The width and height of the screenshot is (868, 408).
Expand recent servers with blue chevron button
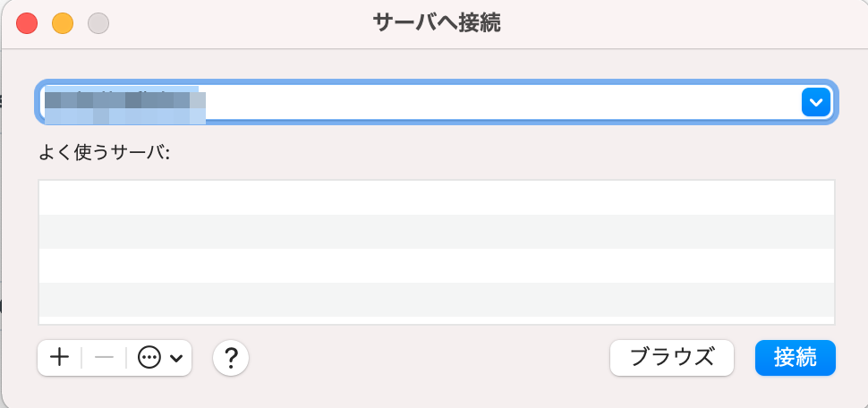tap(816, 102)
